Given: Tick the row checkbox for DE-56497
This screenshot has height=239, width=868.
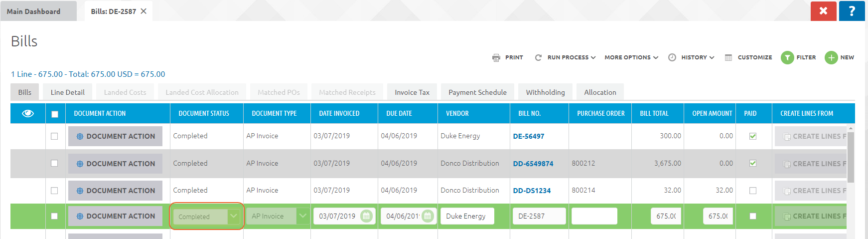Looking at the screenshot, I should click(x=54, y=136).
